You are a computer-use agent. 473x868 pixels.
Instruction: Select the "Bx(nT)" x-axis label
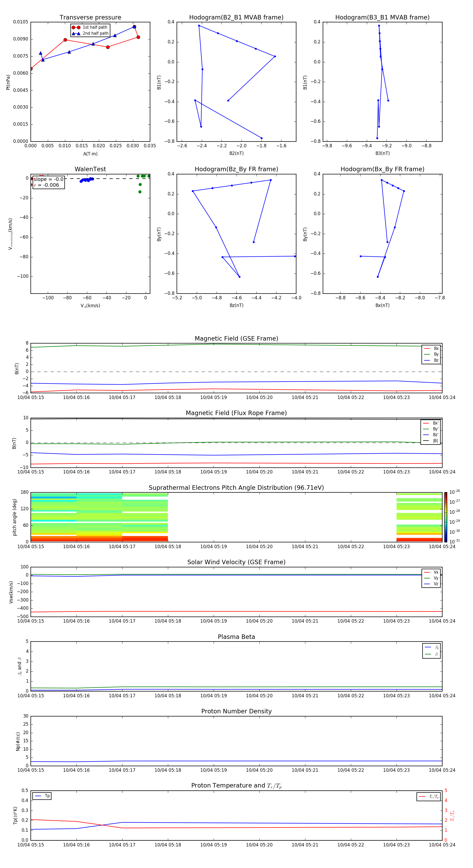[382, 305]
